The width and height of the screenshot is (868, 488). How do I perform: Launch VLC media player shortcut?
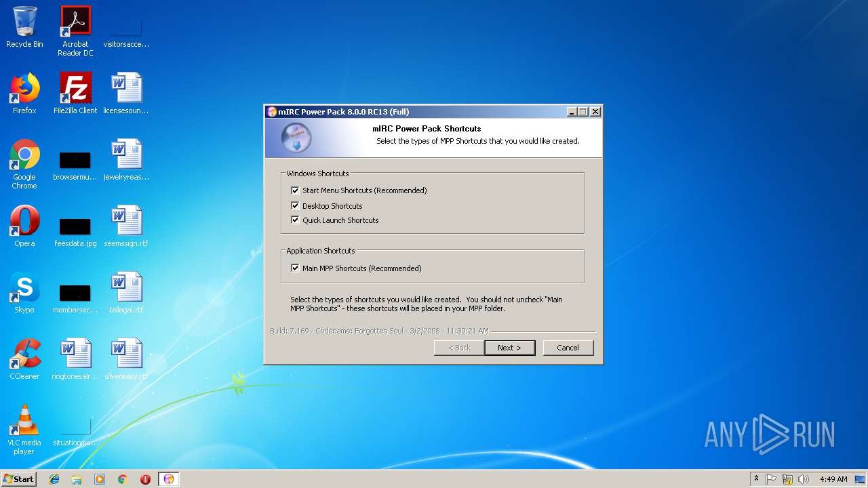pos(24,430)
